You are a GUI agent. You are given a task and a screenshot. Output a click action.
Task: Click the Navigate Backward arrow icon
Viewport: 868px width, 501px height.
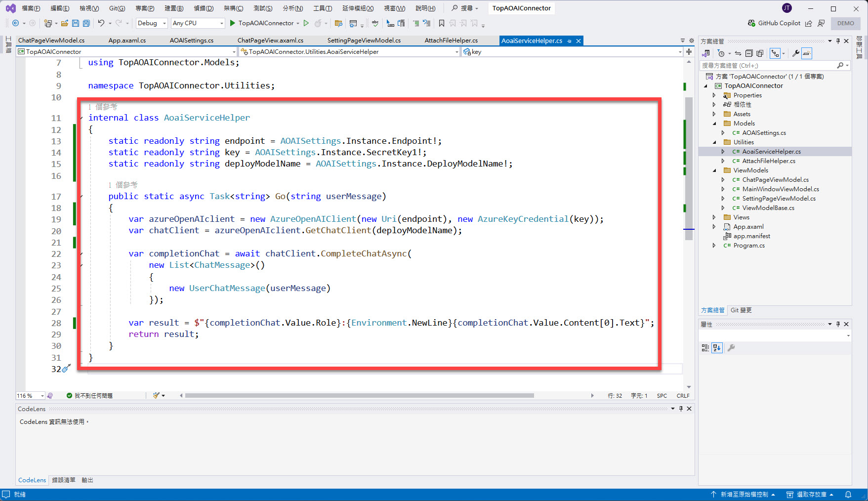pyautogui.click(x=15, y=23)
